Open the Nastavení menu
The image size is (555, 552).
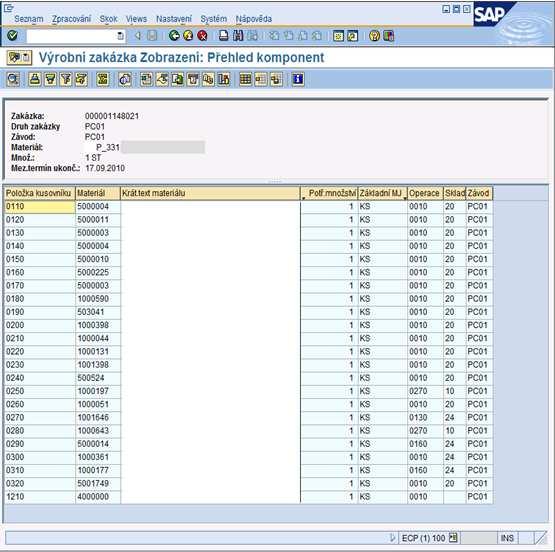174,19
